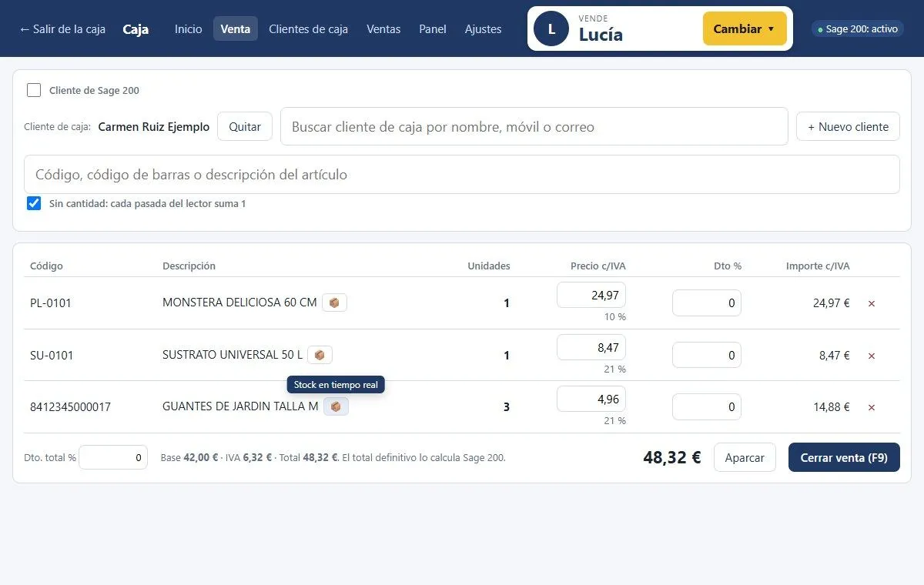The width and height of the screenshot is (924, 585).
Task: Remove the PL-0101 line with the red cross
Action: point(872,303)
